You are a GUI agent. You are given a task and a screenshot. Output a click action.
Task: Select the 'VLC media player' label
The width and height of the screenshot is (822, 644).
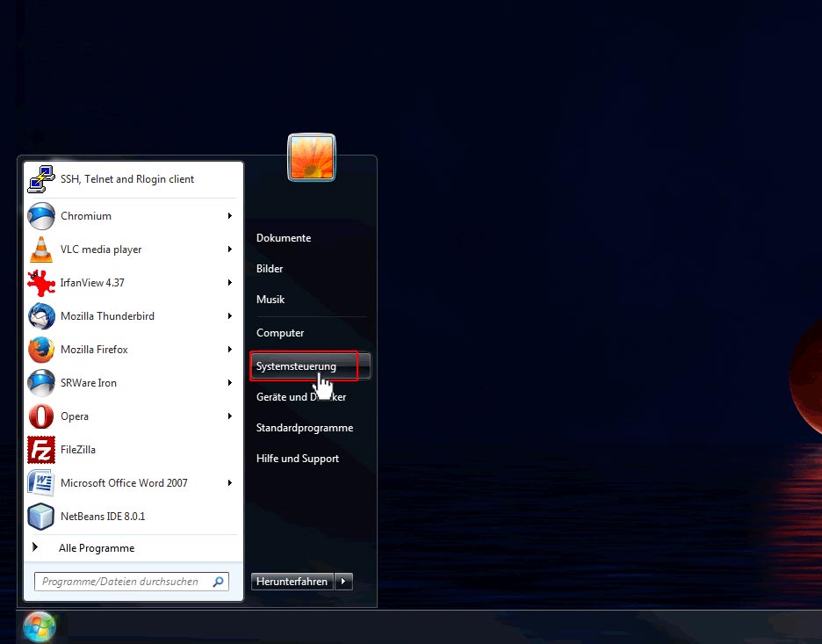(x=101, y=250)
